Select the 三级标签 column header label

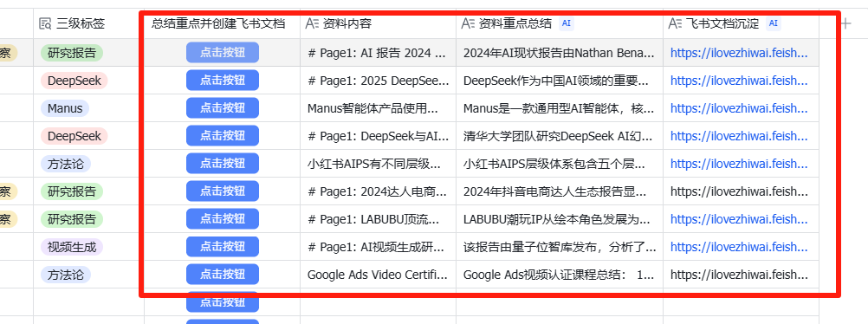81,23
